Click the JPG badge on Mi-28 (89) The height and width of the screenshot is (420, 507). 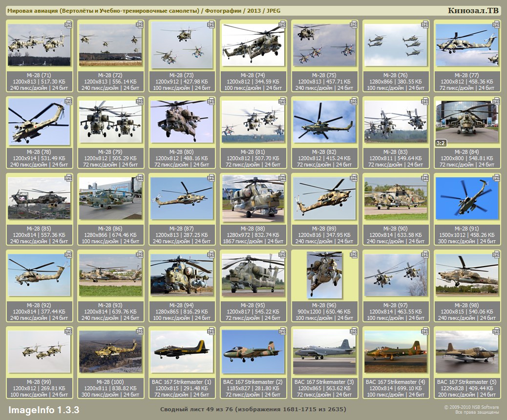point(354,178)
